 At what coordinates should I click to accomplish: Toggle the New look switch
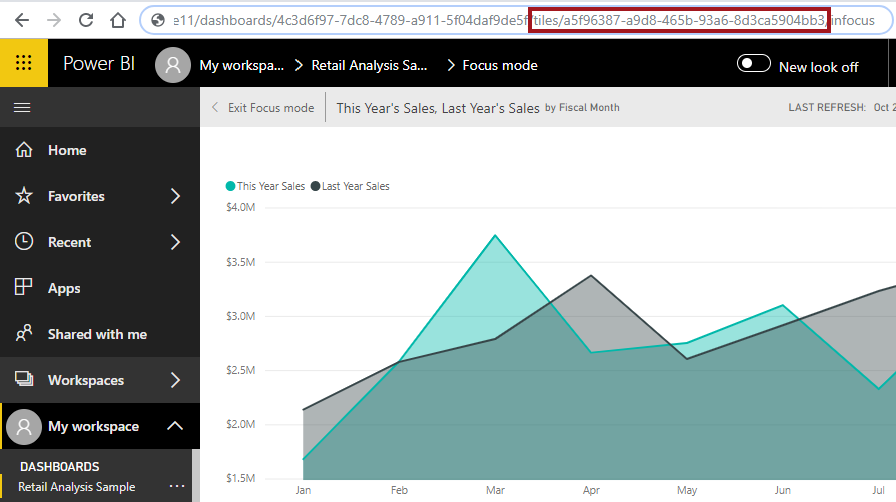(x=754, y=64)
